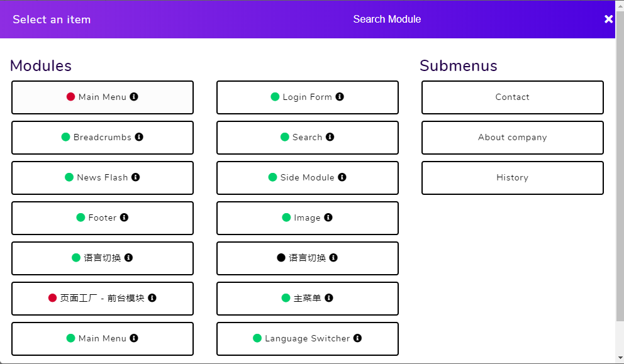View info for the 主菜单 module
Viewport: 624px width, 364px height.
328,298
